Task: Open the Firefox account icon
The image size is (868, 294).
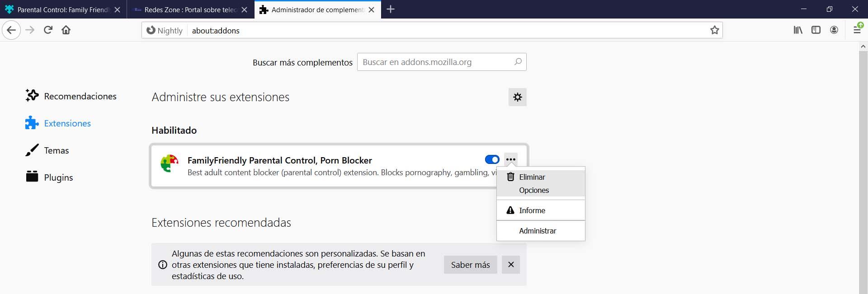Action: click(x=834, y=30)
